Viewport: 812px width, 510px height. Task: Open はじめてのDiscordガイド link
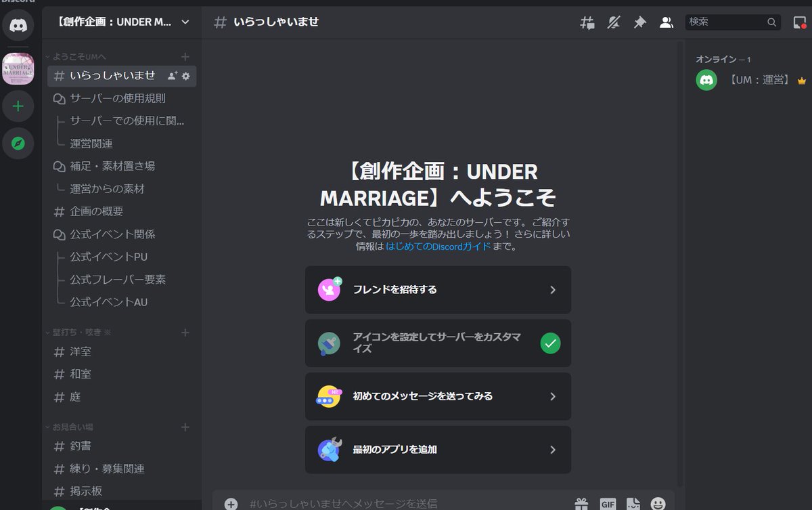tap(438, 247)
